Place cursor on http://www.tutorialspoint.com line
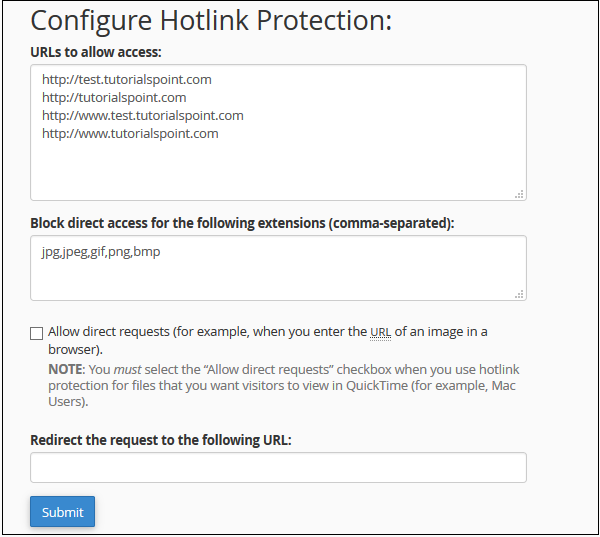The height and width of the screenshot is (537, 600). point(130,133)
